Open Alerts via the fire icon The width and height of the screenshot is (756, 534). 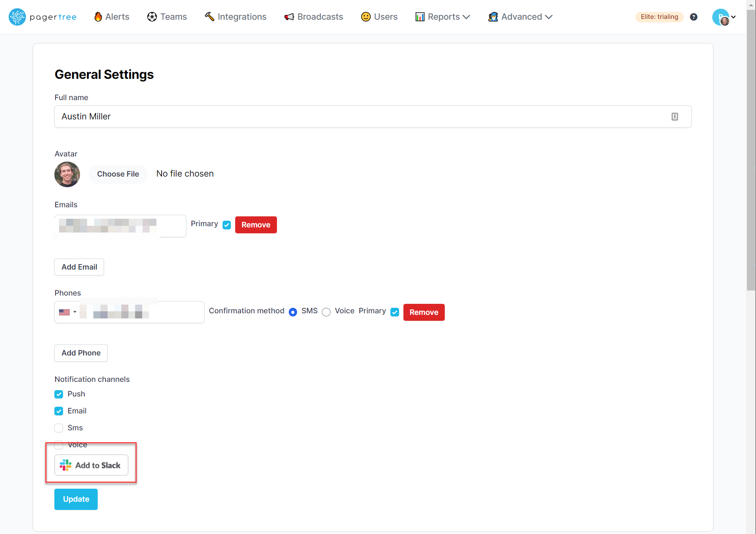(x=98, y=17)
